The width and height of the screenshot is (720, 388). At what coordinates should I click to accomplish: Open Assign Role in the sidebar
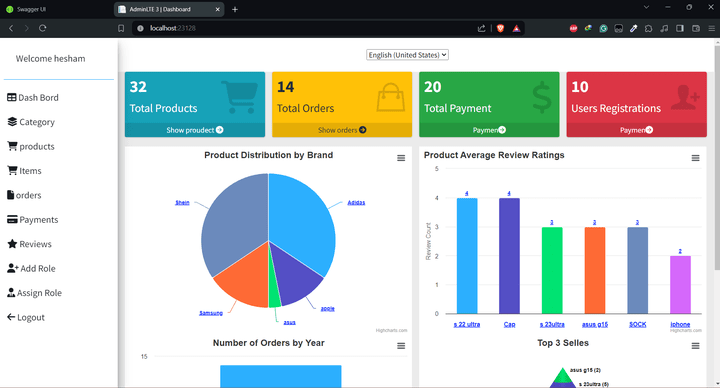[x=35, y=293]
